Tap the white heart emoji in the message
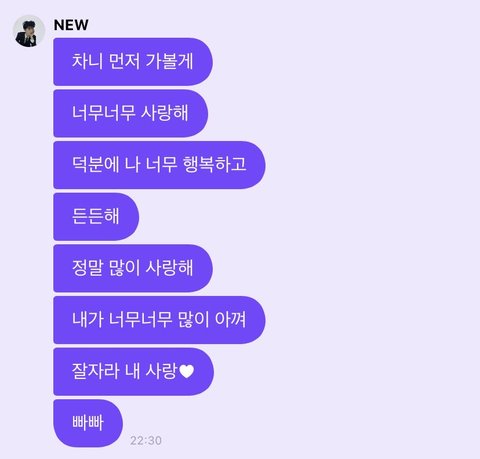The height and width of the screenshot is (459, 480). point(187,372)
